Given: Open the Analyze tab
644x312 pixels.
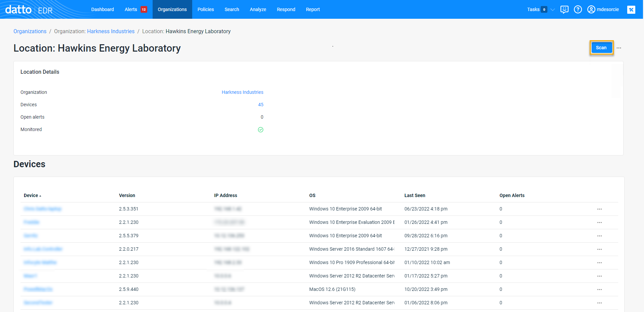Looking at the screenshot, I should click(258, 9).
